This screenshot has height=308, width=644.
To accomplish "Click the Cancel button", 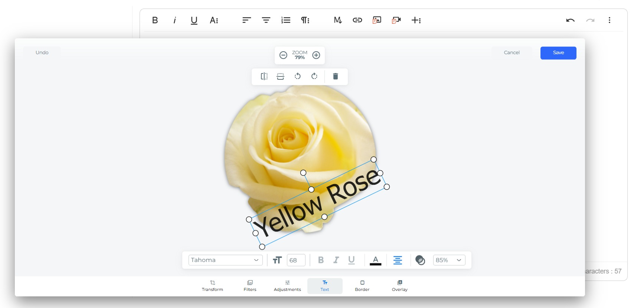I will pyautogui.click(x=511, y=53).
